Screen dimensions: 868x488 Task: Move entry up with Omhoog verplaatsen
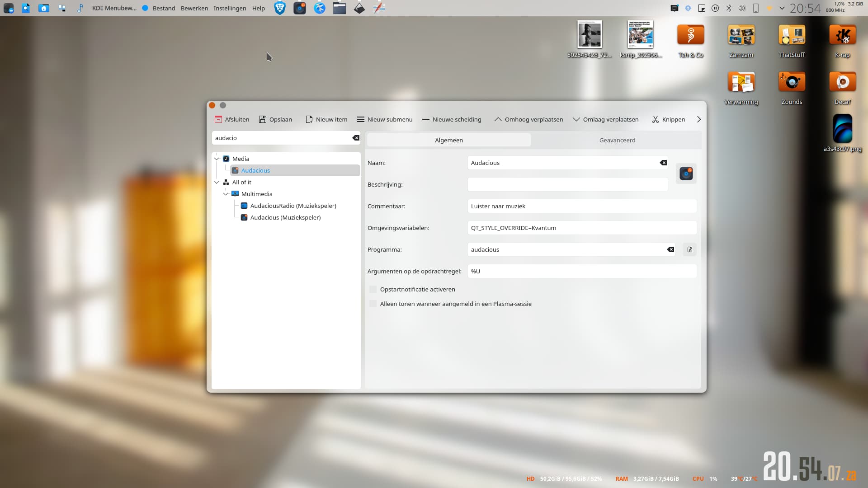[x=528, y=119]
